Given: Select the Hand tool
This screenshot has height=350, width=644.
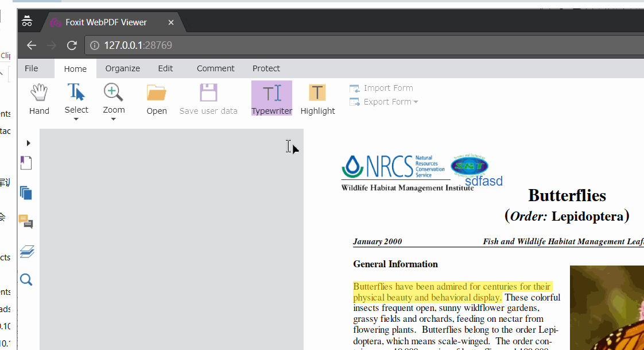Looking at the screenshot, I should click(x=39, y=99).
